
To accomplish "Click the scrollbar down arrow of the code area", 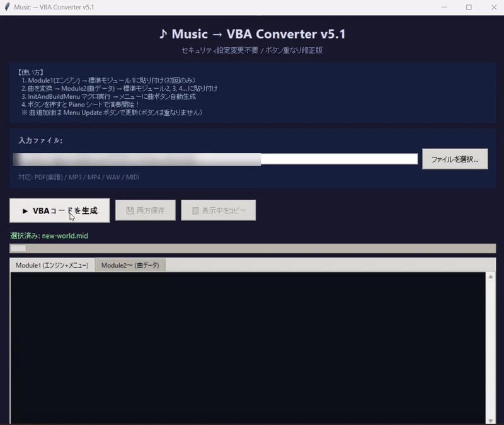I will (491, 421).
